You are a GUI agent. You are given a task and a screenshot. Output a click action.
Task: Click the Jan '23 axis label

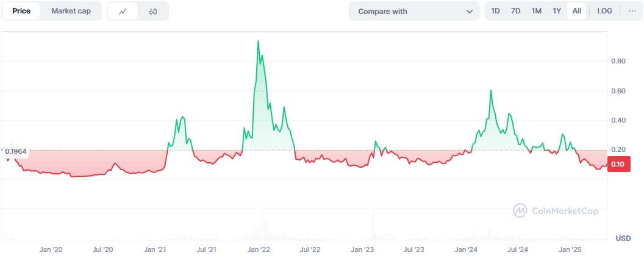point(363,249)
